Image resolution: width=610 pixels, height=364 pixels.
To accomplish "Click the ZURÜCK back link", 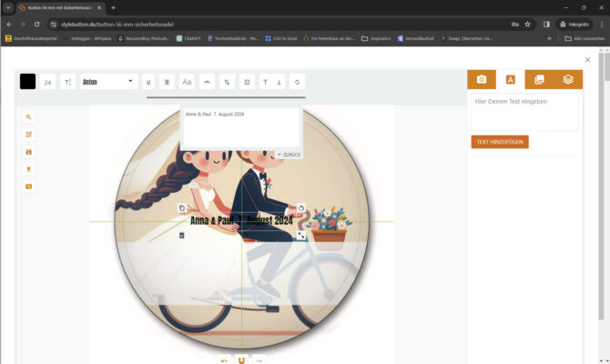I will 289,155.
